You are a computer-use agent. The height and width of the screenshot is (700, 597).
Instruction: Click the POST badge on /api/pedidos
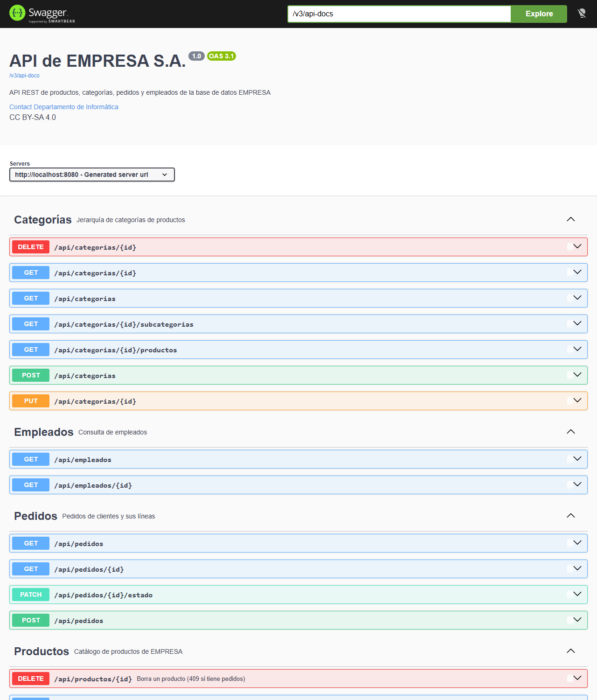(x=31, y=620)
